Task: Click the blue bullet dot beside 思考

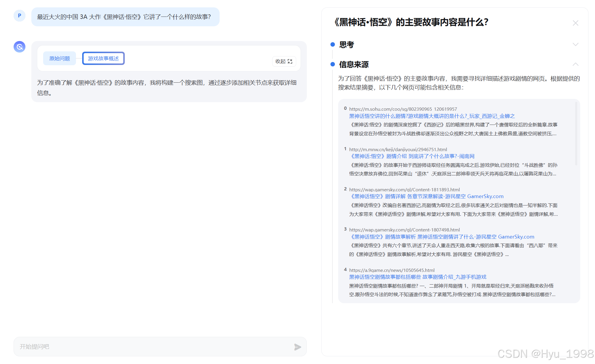Action: [x=333, y=45]
